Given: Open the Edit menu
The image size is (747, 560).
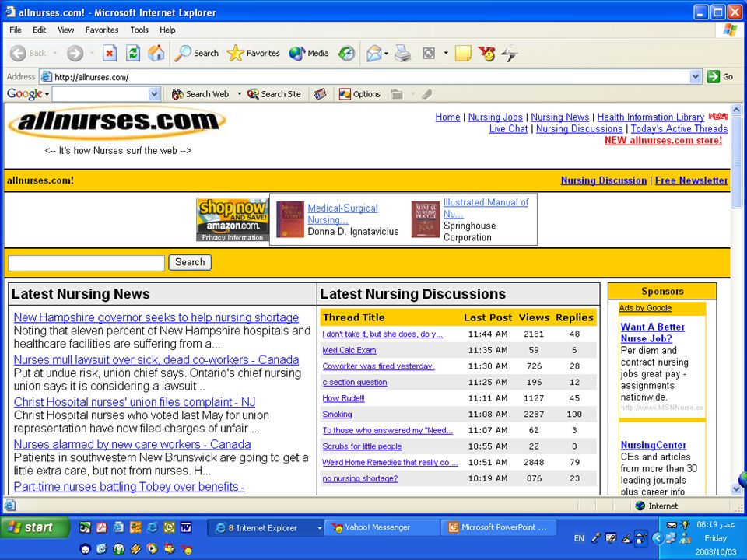Looking at the screenshot, I should point(39,30).
